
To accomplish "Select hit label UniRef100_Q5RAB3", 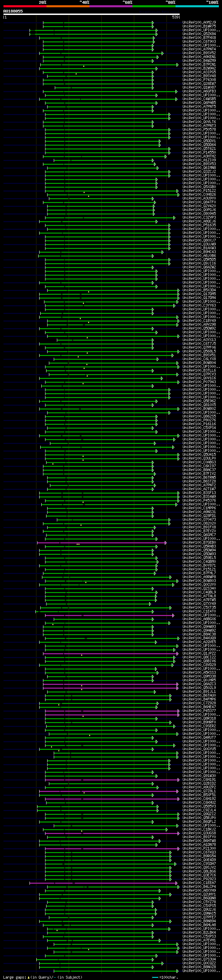I will point(199,547).
